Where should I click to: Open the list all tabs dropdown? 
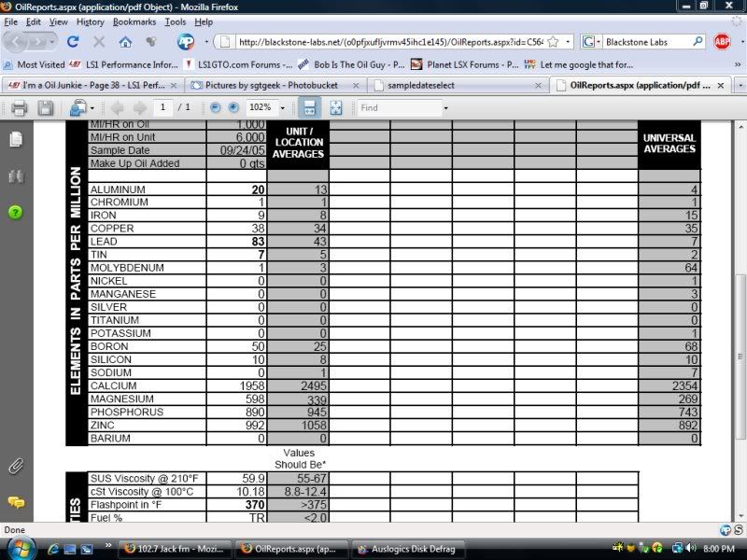click(x=740, y=86)
